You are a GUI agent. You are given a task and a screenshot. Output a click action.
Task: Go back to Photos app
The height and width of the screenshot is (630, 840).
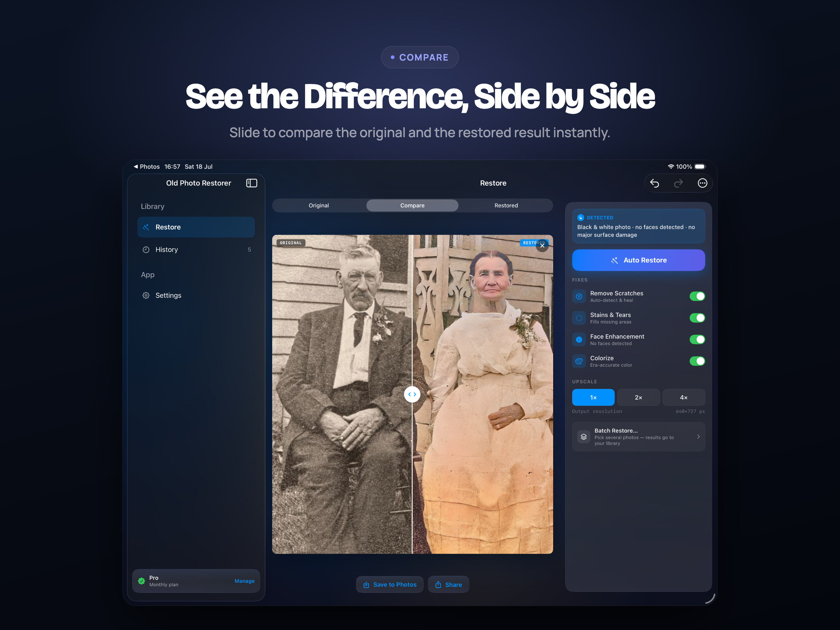coord(147,166)
